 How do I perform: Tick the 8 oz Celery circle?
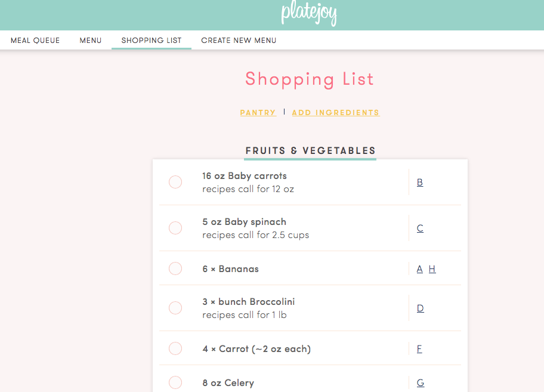click(x=175, y=382)
